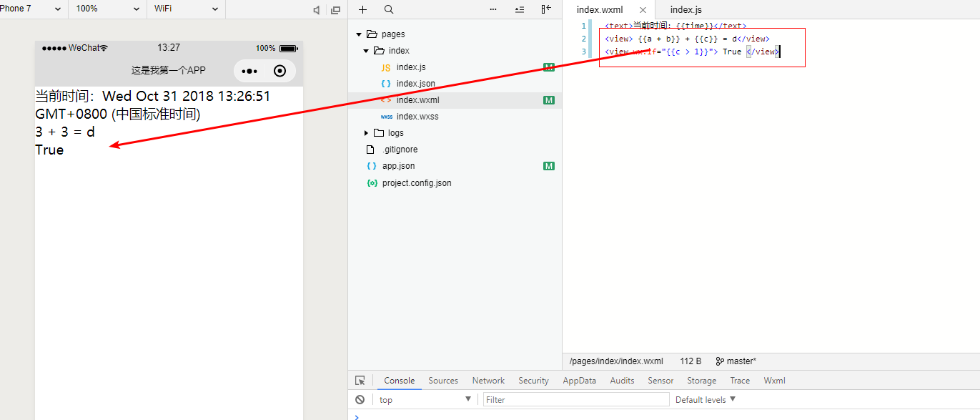Collapse the pages folder
Viewport: 980px width, 420px height.
(360, 34)
